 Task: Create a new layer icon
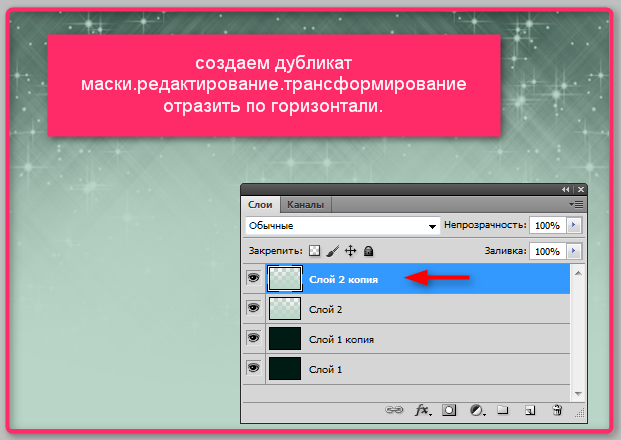pyautogui.click(x=530, y=410)
